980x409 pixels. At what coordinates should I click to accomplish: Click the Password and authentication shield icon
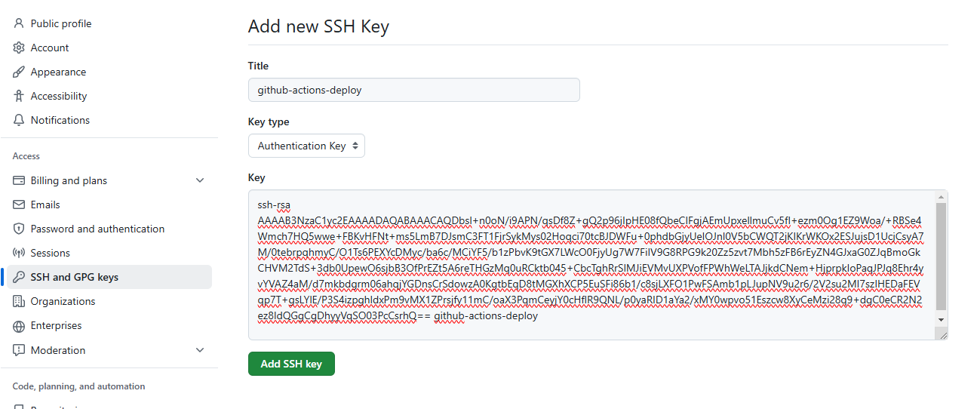coord(19,229)
